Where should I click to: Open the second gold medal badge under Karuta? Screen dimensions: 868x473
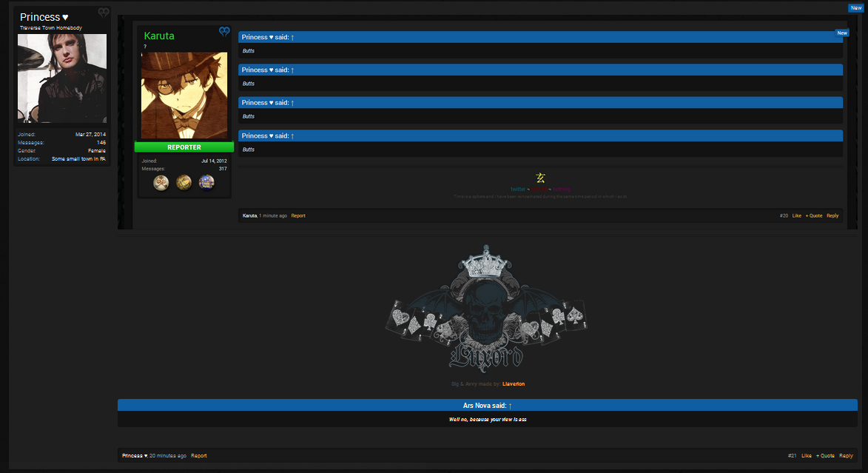pyautogui.click(x=184, y=182)
